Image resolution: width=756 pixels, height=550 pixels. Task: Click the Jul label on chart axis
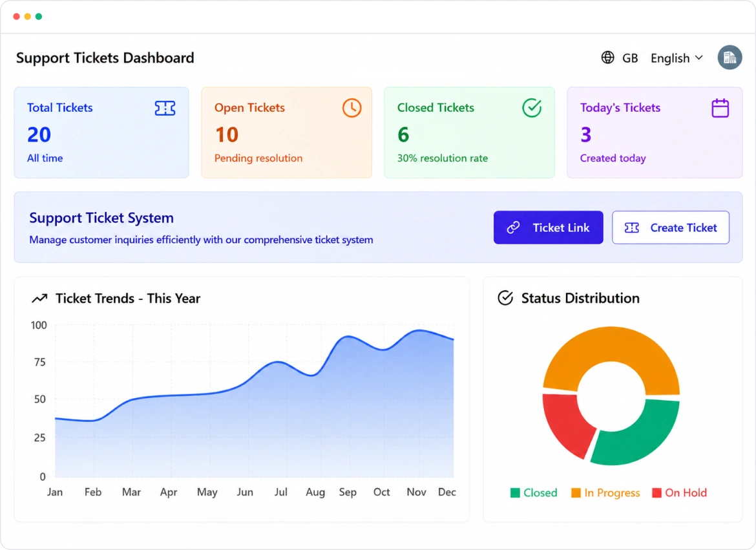point(280,492)
